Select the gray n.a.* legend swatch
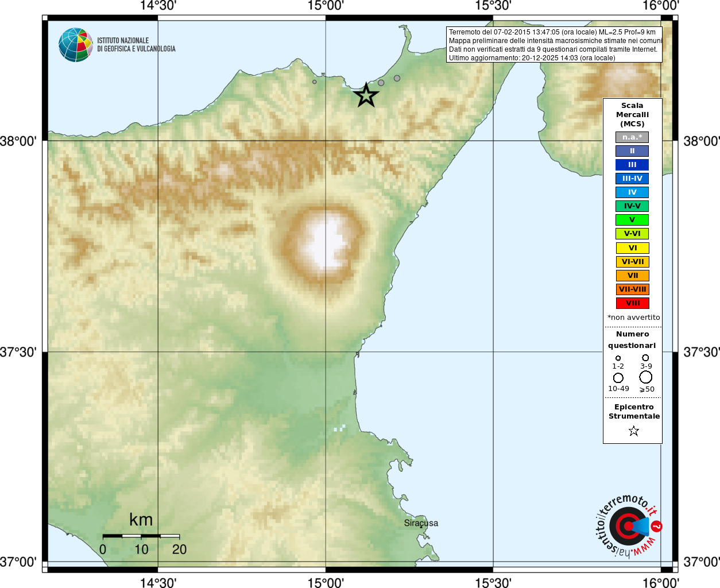The image size is (720, 588). [x=632, y=137]
